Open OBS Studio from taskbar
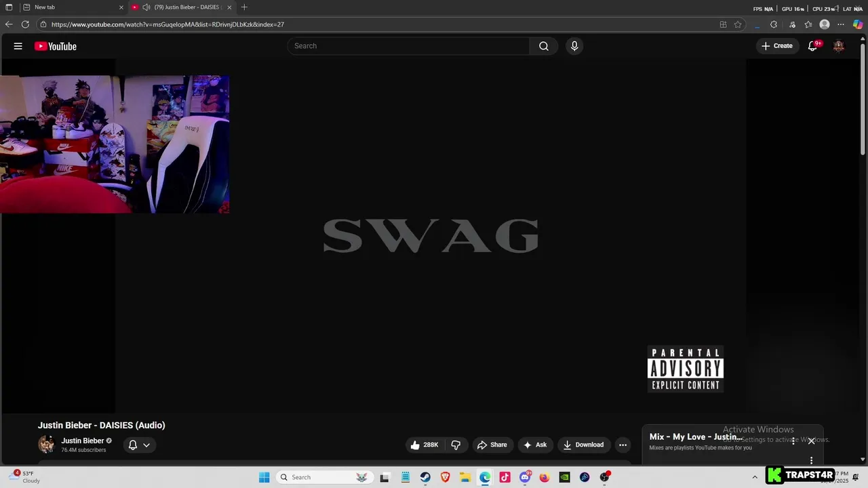 click(605, 477)
